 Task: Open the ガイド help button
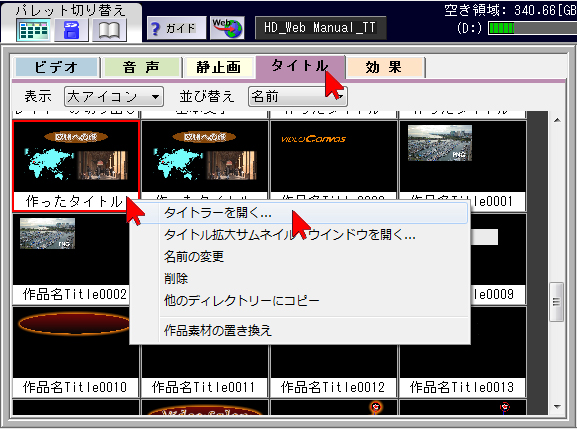176,28
